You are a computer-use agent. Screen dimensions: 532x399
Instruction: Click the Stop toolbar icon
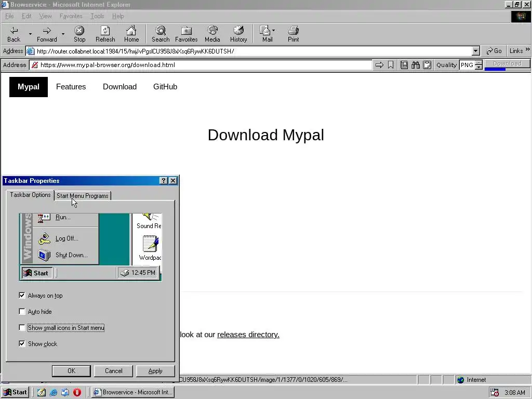tap(79, 31)
